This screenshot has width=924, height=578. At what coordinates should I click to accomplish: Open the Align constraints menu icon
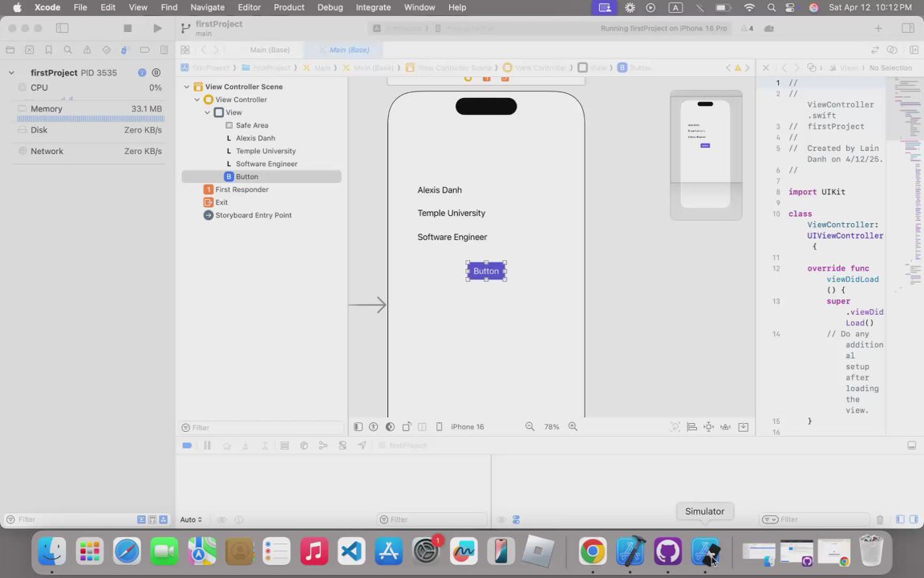[692, 426]
